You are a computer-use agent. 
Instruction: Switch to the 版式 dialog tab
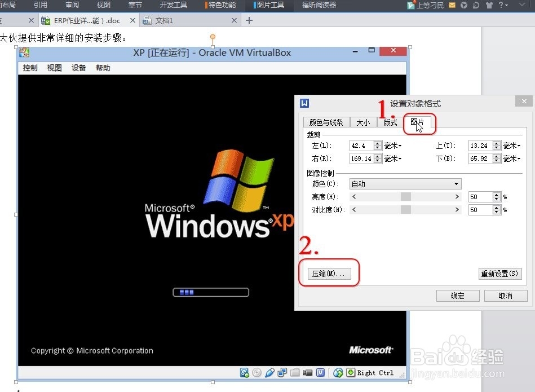click(x=390, y=122)
